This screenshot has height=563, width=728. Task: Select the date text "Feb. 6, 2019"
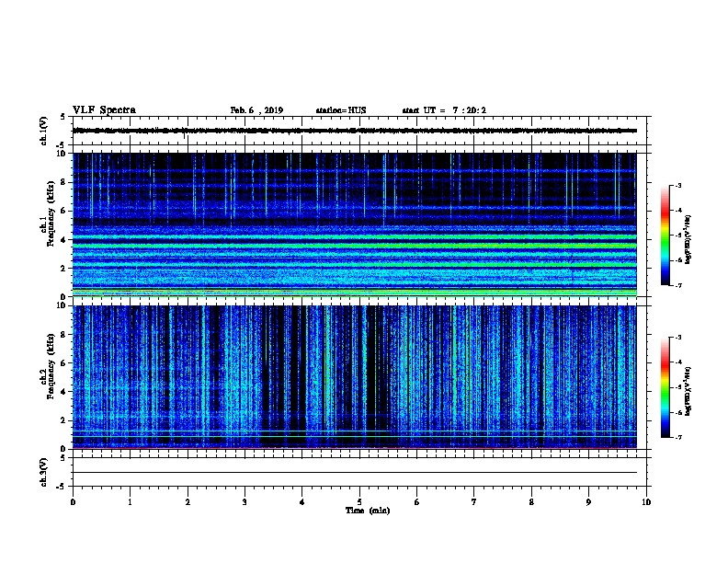[x=256, y=110]
